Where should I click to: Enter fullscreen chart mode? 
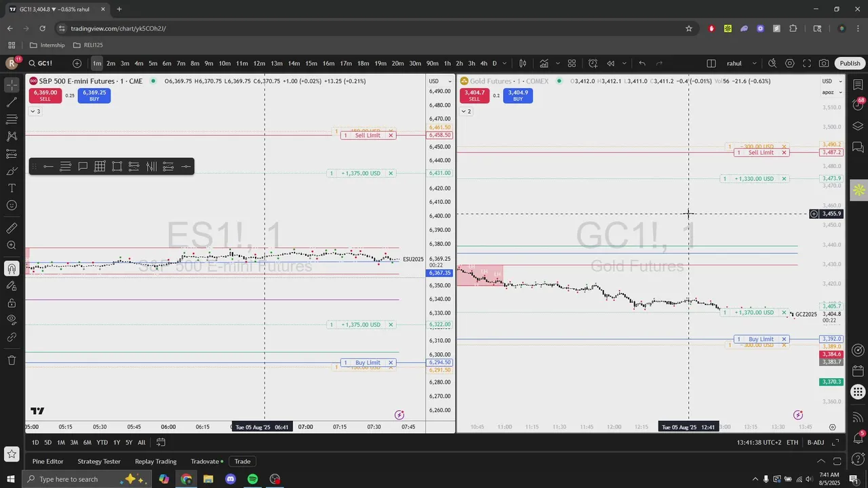[x=807, y=63]
